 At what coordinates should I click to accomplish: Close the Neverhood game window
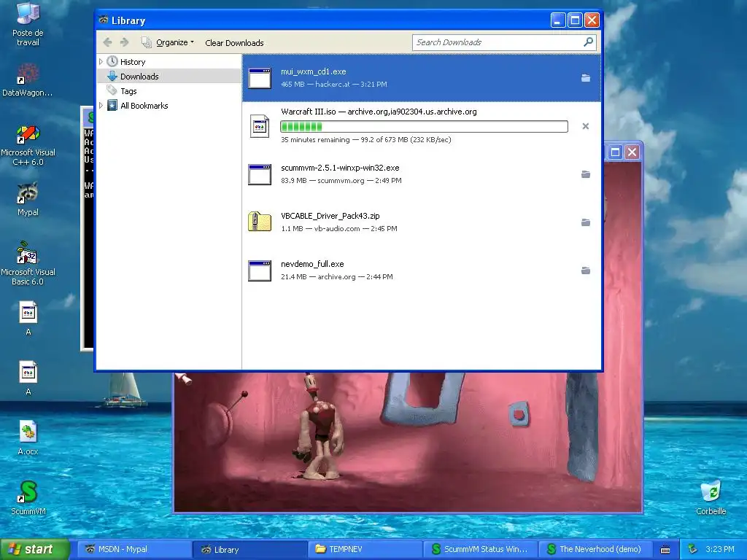pos(632,152)
